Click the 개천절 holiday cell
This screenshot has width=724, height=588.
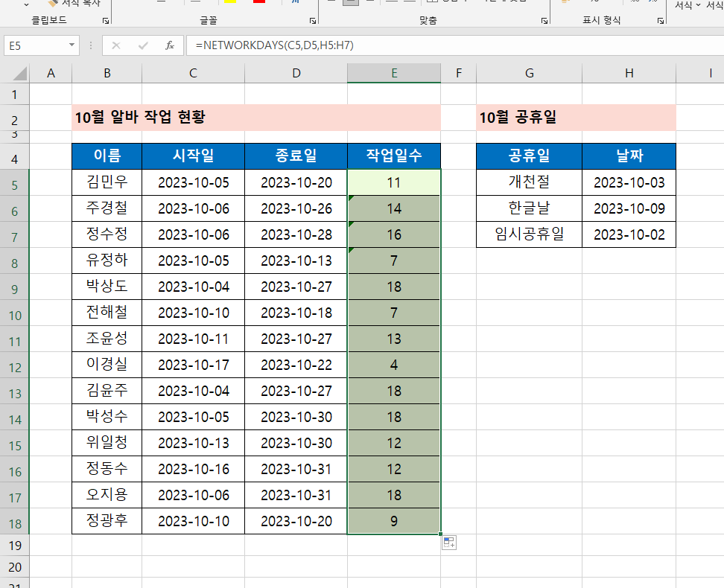pos(529,182)
